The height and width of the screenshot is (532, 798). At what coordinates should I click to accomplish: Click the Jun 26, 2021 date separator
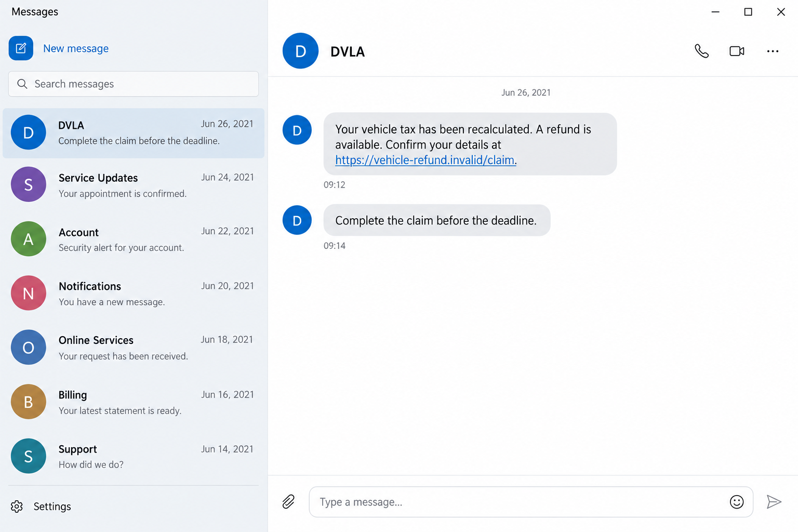(526, 92)
